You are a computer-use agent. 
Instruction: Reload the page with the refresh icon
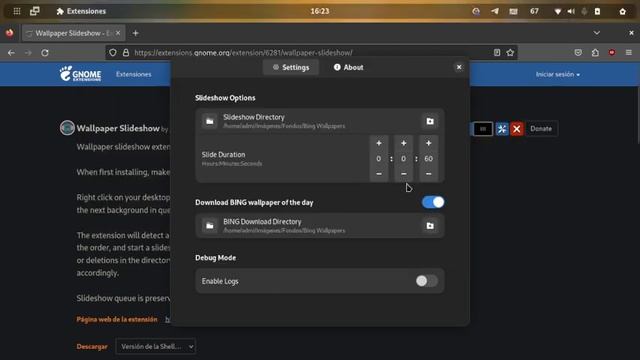pos(45,53)
